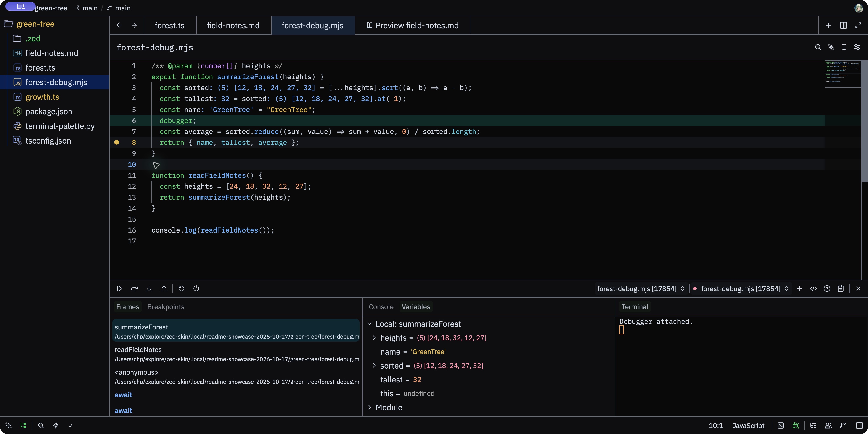Stop the debug session with power icon

[x=196, y=289]
